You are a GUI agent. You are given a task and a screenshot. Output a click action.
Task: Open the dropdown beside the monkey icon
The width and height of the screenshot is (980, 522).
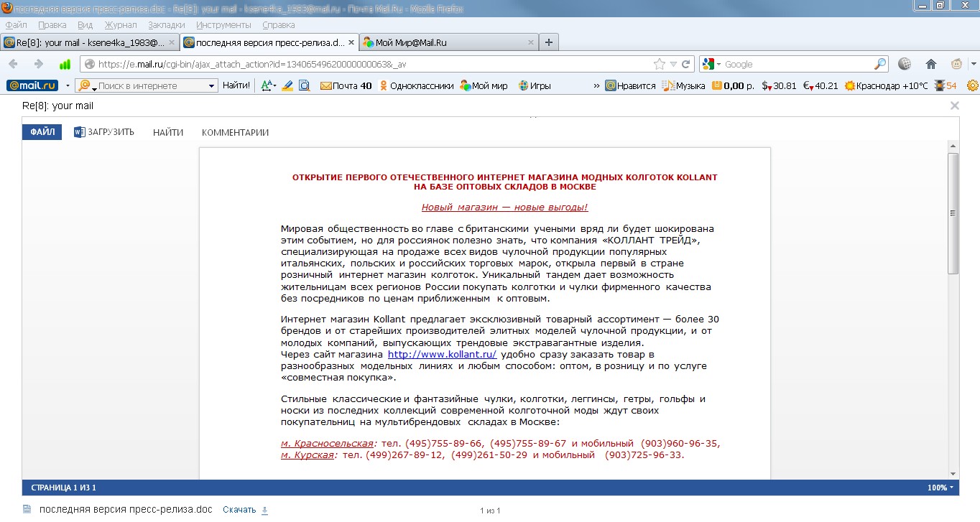[973, 64]
